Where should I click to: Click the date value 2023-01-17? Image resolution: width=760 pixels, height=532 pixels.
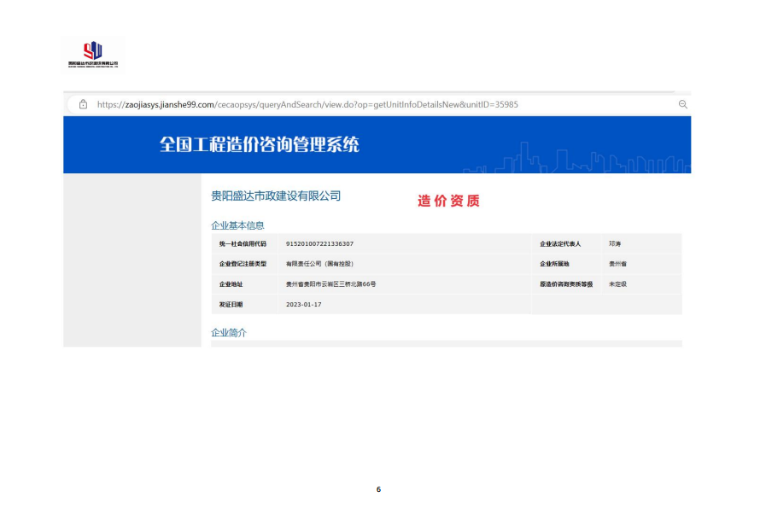(x=303, y=305)
